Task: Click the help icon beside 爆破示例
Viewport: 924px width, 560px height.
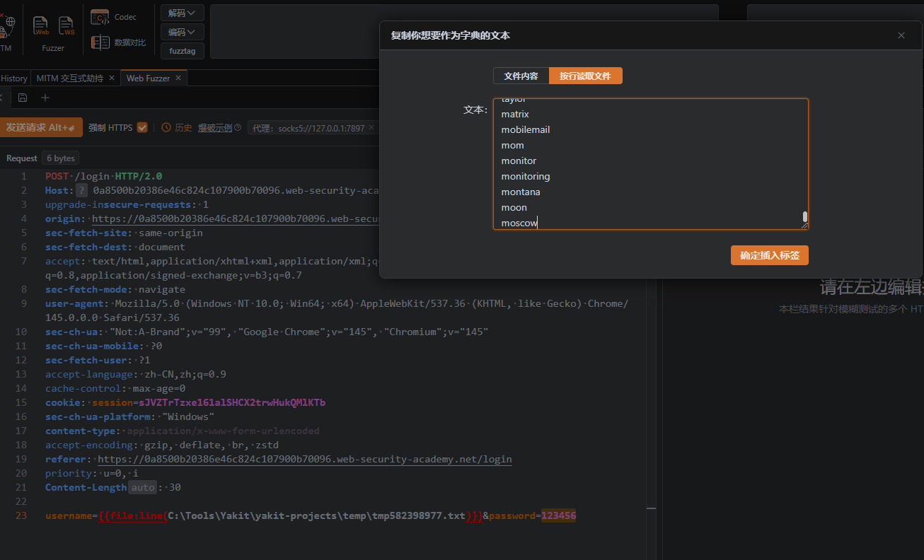Action: click(x=238, y=128)
